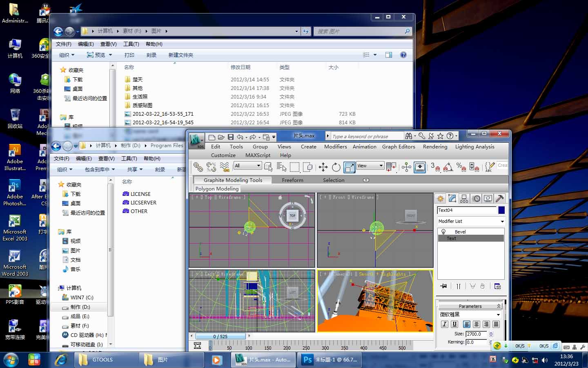
Task: Open the Hierarchy command panel tab
Action: click(464, 198)
